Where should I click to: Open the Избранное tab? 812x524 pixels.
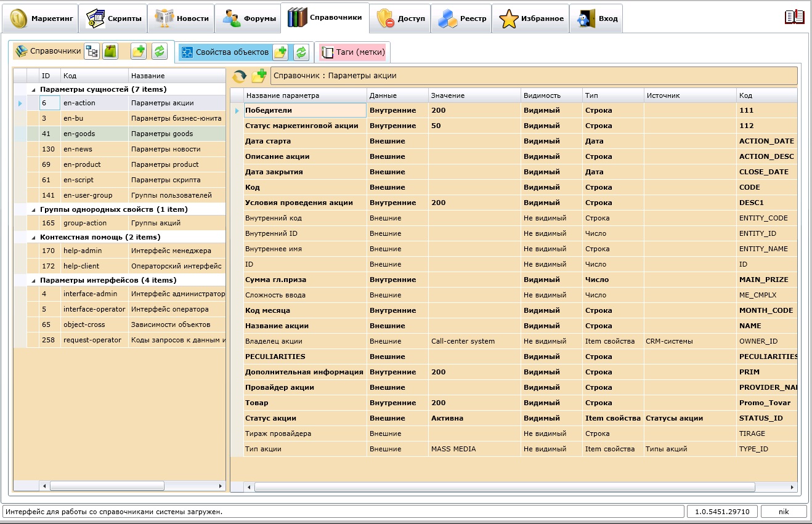click(x=531, y=18)
